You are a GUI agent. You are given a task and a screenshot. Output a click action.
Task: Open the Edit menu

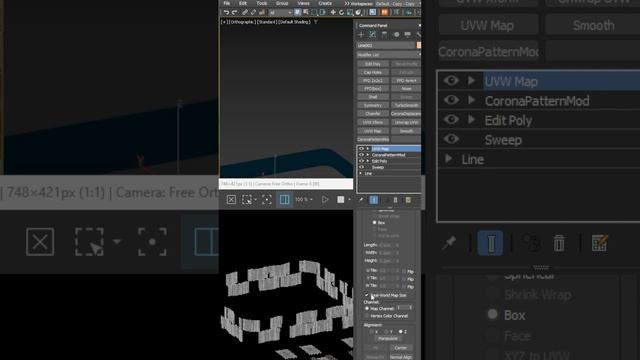(x=243, y=3)
